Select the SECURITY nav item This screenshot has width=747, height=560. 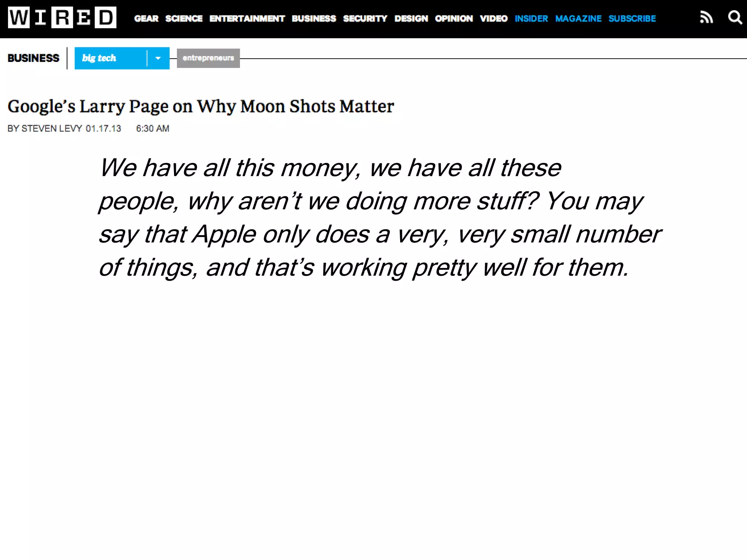tap(365, 19)
